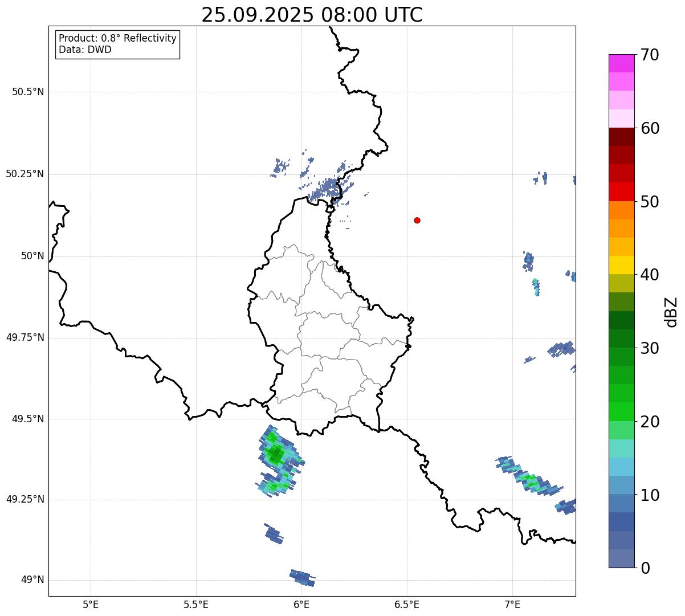The width and height of the screenshot is (685, 616).
Task: Click the colorbar tick label 70
Action: pyautogui.click(x=650, y=55)
